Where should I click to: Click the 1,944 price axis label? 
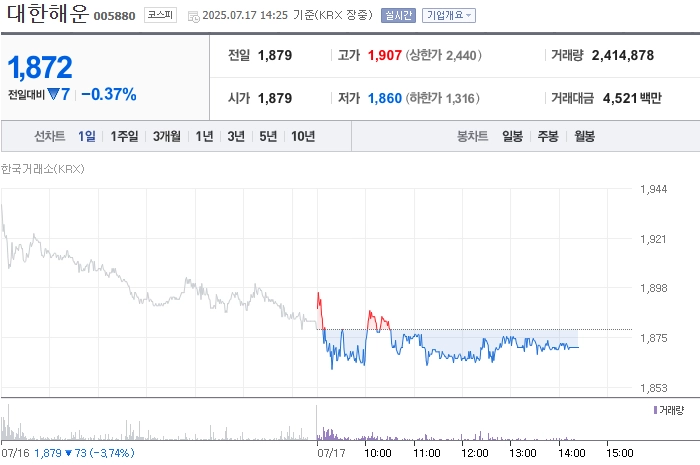tap(654, 189)
